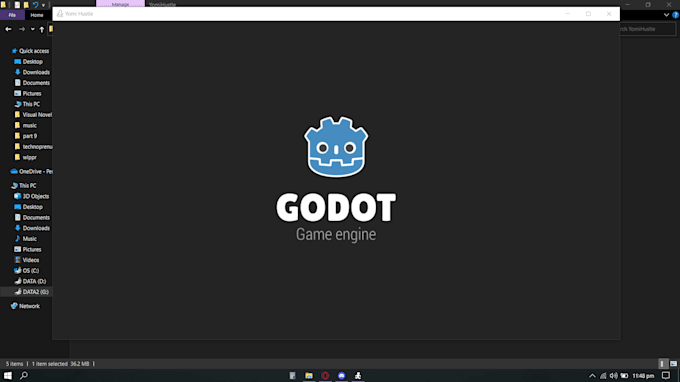This screenshot has width=680, height=382.
Task: Go back in File Explorer
Action: coord(8,29)
